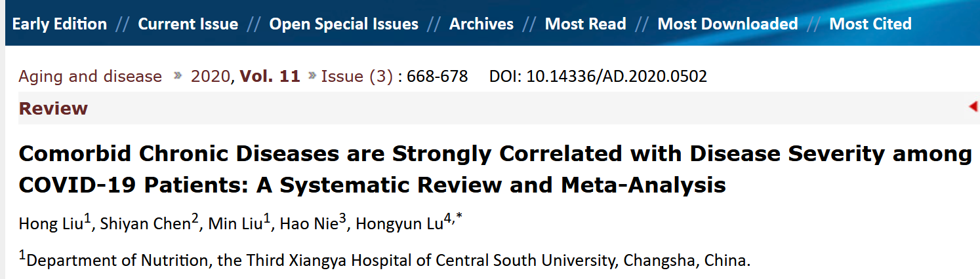Screen dimensions: 980x279
Task: Navigate to the Most Cited articles
Action: 870,25
